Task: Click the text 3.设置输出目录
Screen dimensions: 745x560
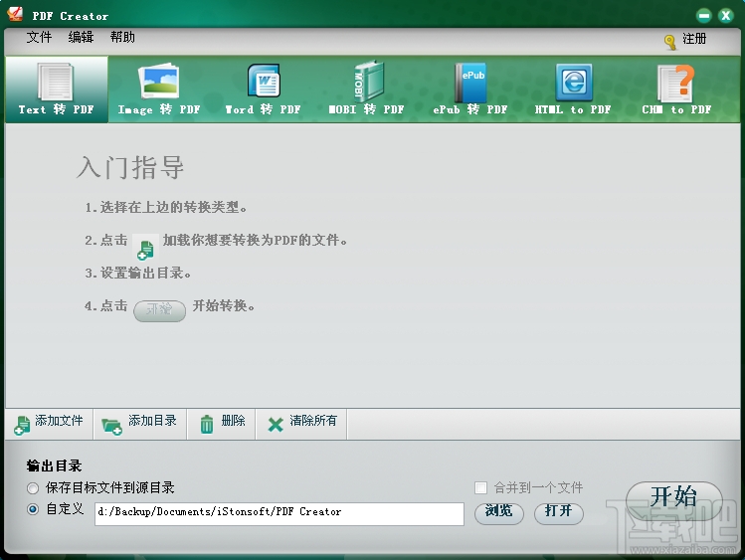Action: click(138, 274)
